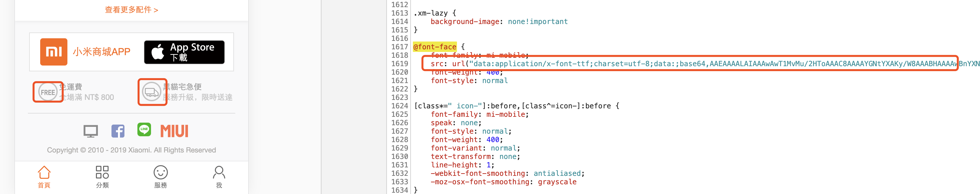Click the [class*=" icon-"]:before selector line
980x194 pixels.
pyautogui.click(x=517, y=106)
